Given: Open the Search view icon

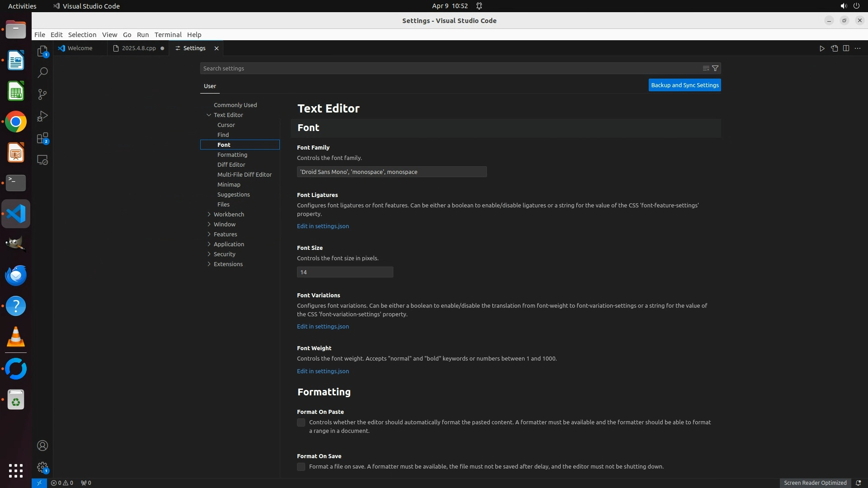Looking at the screenshot, I should tap(42, 72).
